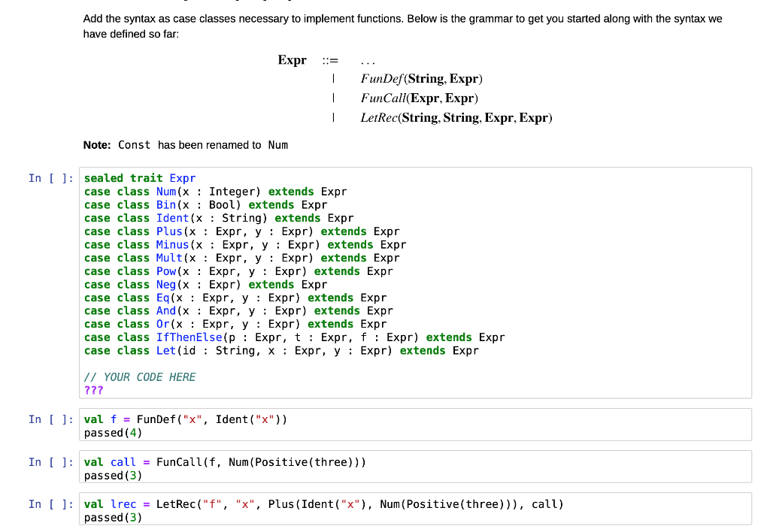Click the LetRec grammar production line
Viewport: 770px width, 532px height.
(x=456, y=117)
